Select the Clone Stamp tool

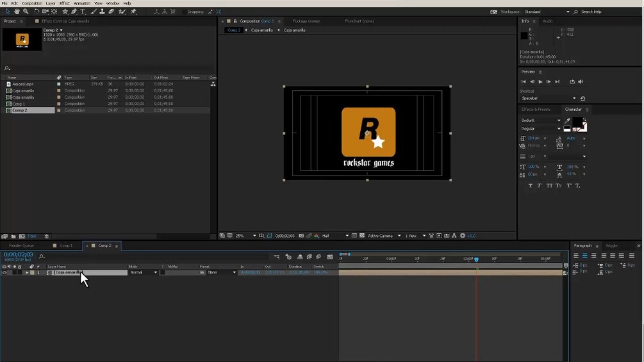coord(103,12)
